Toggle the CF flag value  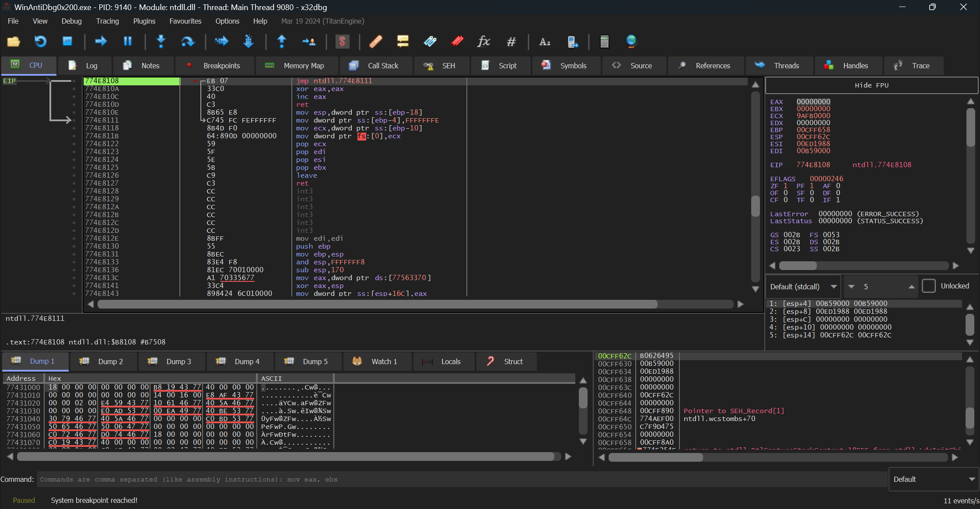point(785,200)
